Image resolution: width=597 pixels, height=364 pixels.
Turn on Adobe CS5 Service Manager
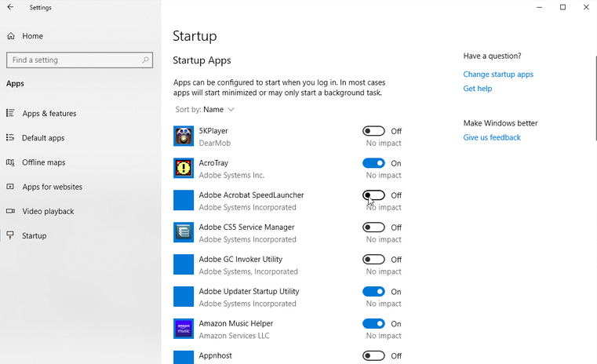[373, 227]
